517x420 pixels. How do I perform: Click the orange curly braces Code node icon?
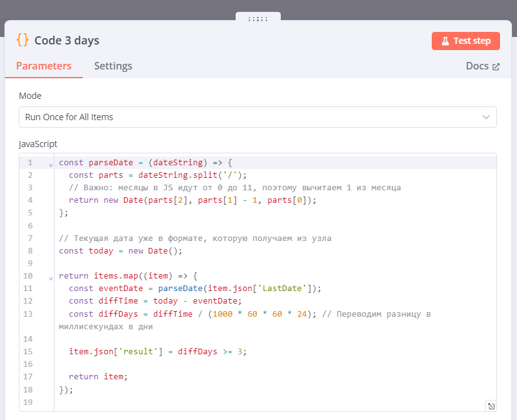point(23,40)
